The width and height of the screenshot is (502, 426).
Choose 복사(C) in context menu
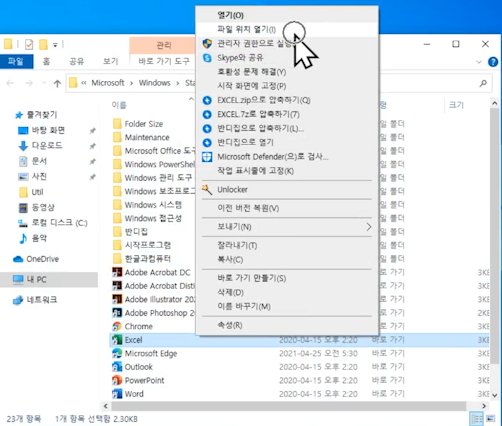click(287, 260)
